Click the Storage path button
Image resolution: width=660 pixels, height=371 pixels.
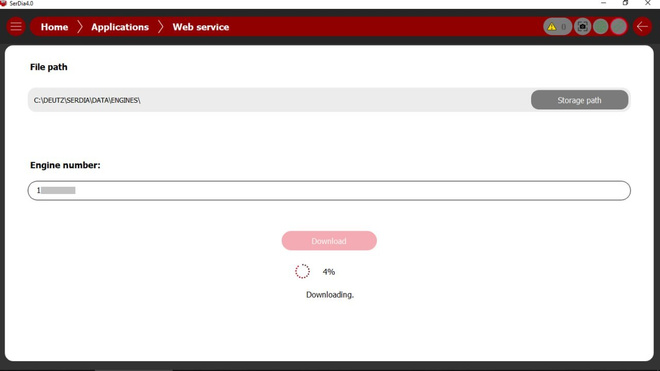click(579, 100)
